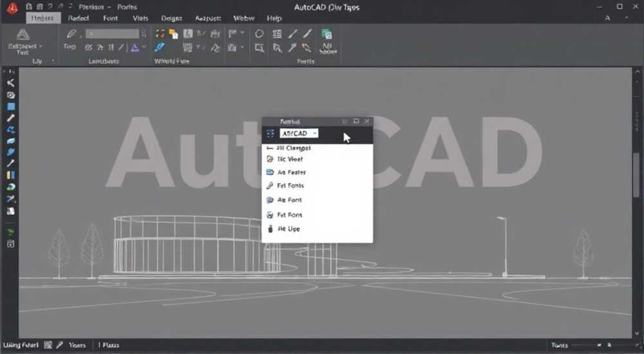Image resolution: width=644 pixels, height=354 pixels.
Task: Click the text input field in the Lamdwuts panel
Action: [113, 33]
